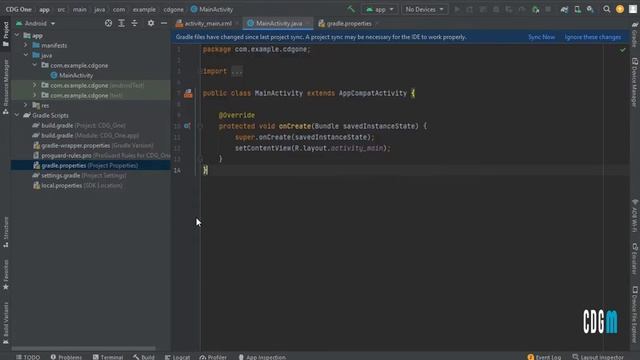This screenshot has width=640, height=360.
Task: Click the Make Project hammer icon
Action: point(351,9)
